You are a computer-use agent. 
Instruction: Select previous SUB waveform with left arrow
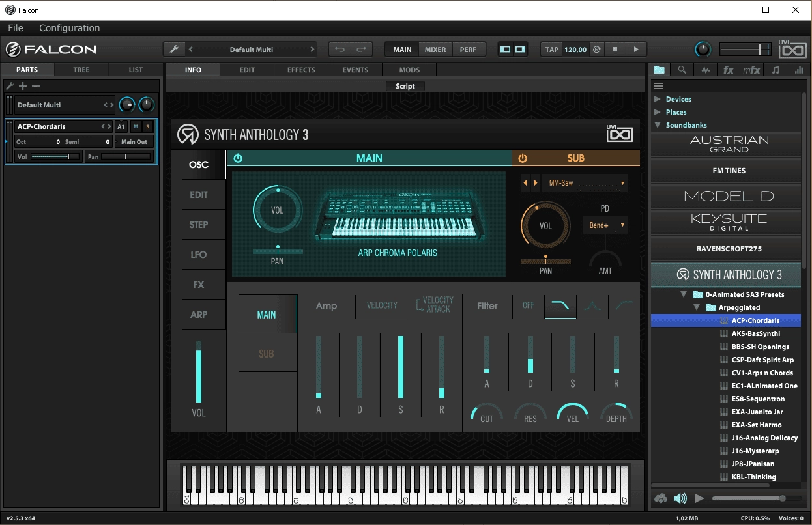[x=525, y=183]
